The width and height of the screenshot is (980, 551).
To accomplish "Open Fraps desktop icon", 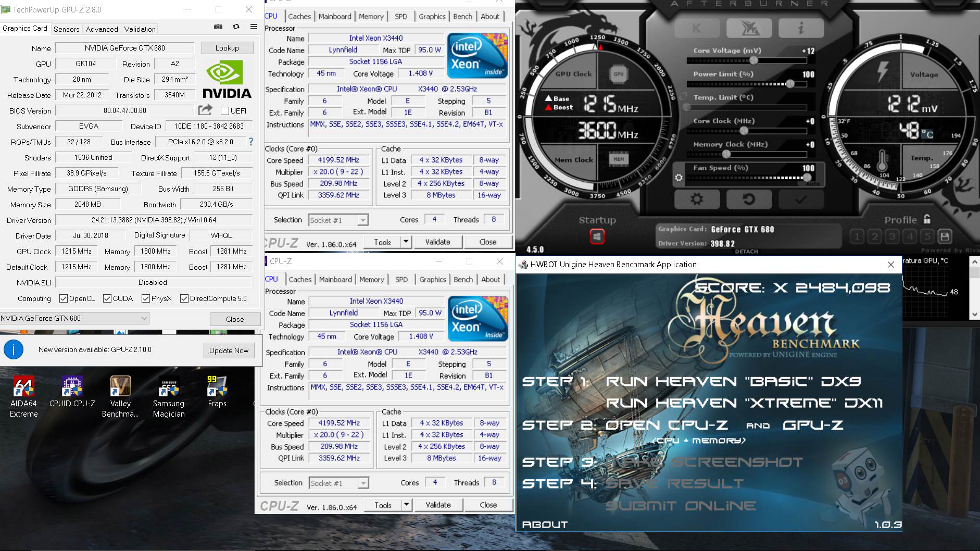I will coord(217,391).
